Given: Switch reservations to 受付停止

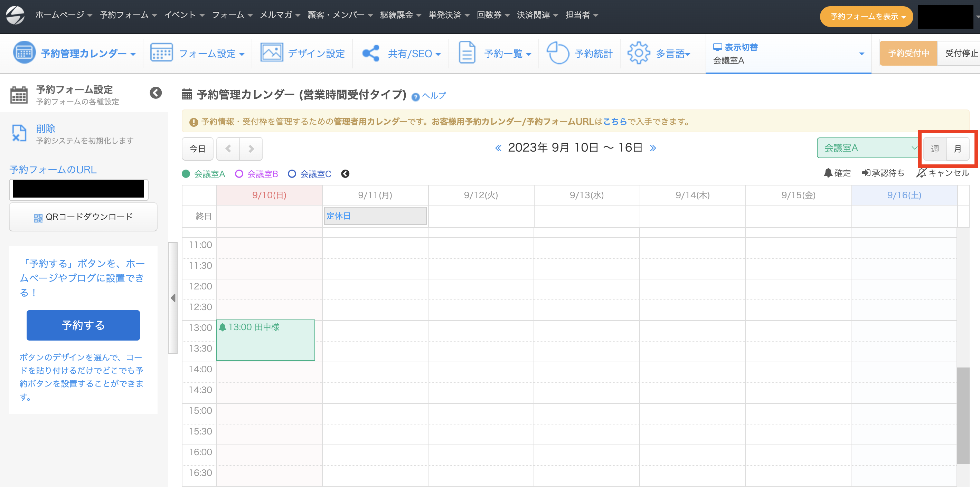Looking at the screenshot, I should coord(960,53).
